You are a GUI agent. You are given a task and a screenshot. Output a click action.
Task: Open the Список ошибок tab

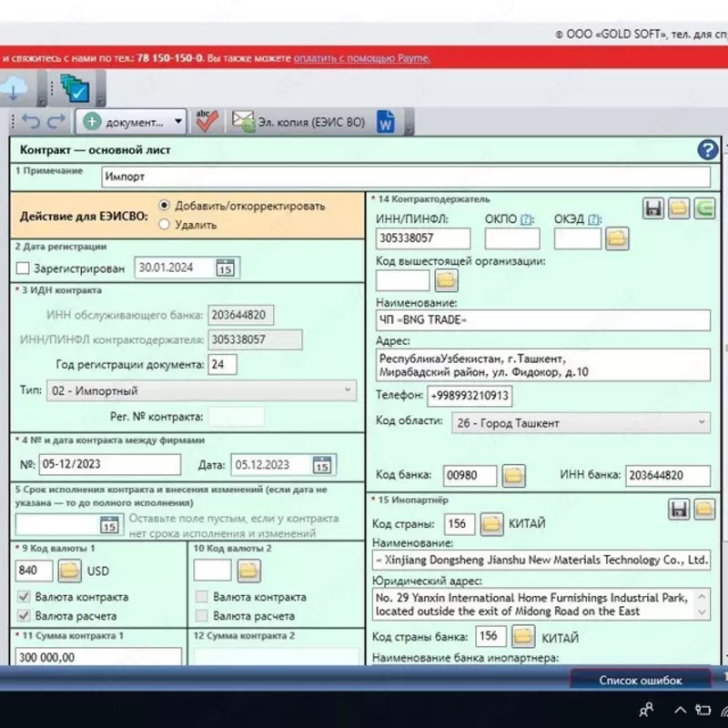pos(640,680)
